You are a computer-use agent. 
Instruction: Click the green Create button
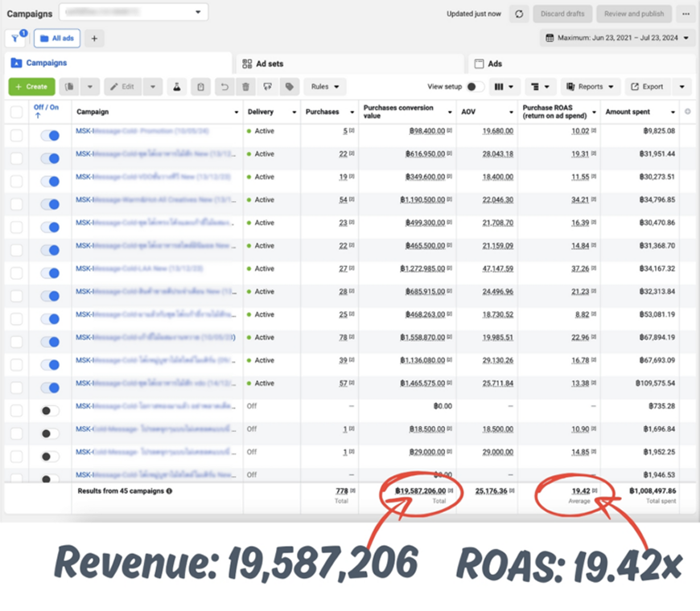[31, 87]
